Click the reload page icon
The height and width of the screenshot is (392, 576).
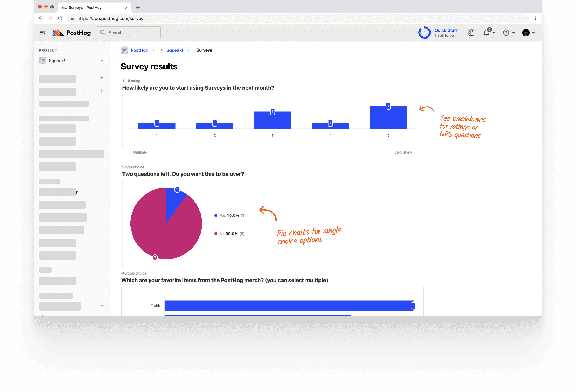(x=60, y=18)
